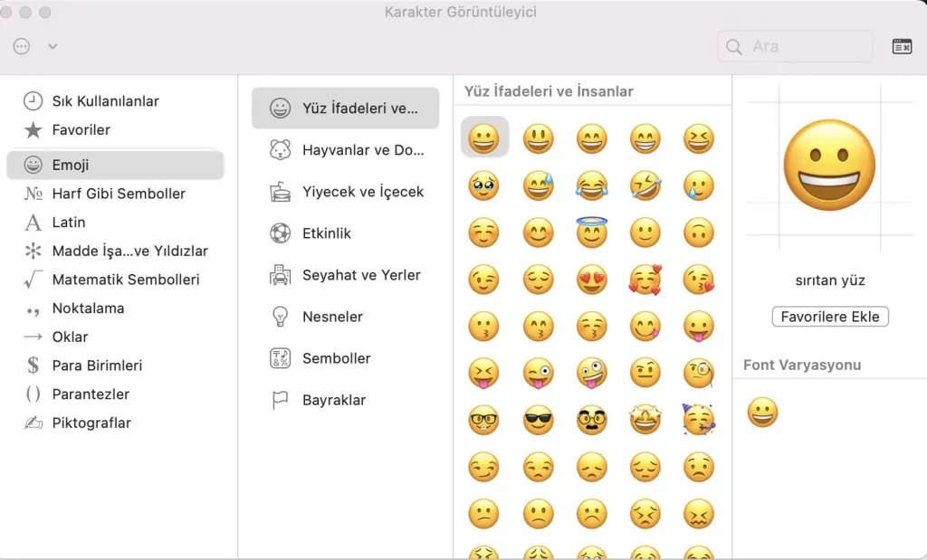This screenshot has height=560, width=927.
Task: Select the upside-down face emoji
Action: tap(699, 233)
